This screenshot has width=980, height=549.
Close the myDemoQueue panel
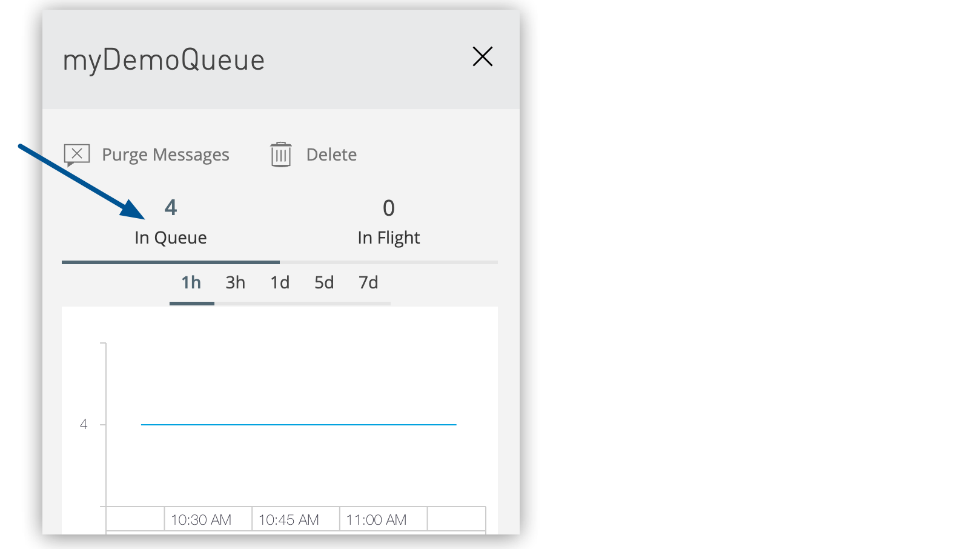(x=483, y=57)
